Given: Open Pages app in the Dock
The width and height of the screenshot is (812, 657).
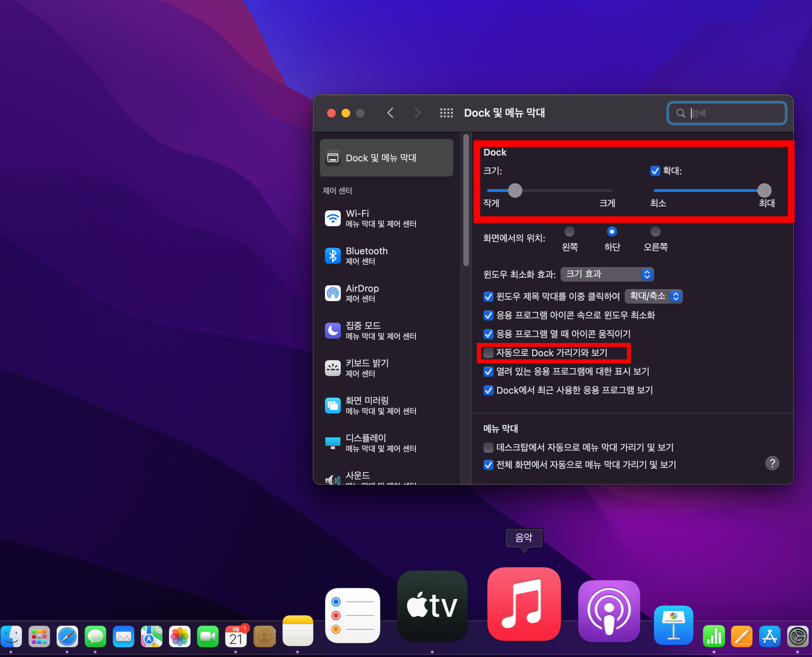Looking at the screenshot, I should [x=742, y=636].
